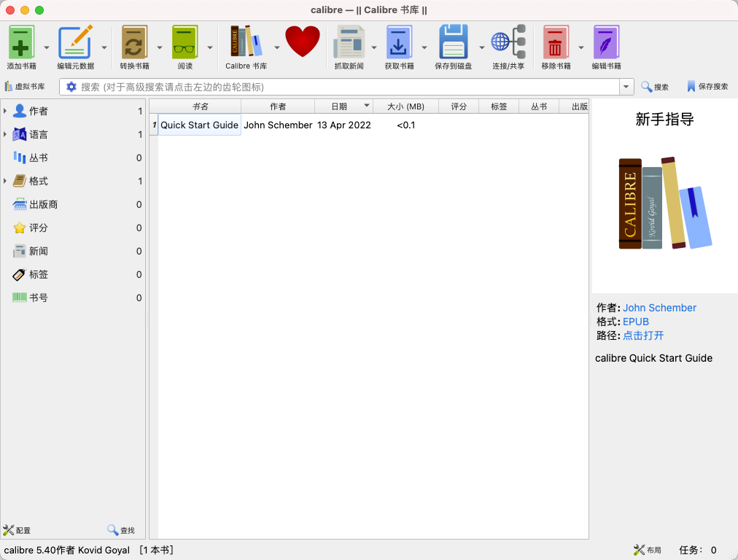
Task: Open Connect/share (连接/共享) icon
Action: coord(508,42)
